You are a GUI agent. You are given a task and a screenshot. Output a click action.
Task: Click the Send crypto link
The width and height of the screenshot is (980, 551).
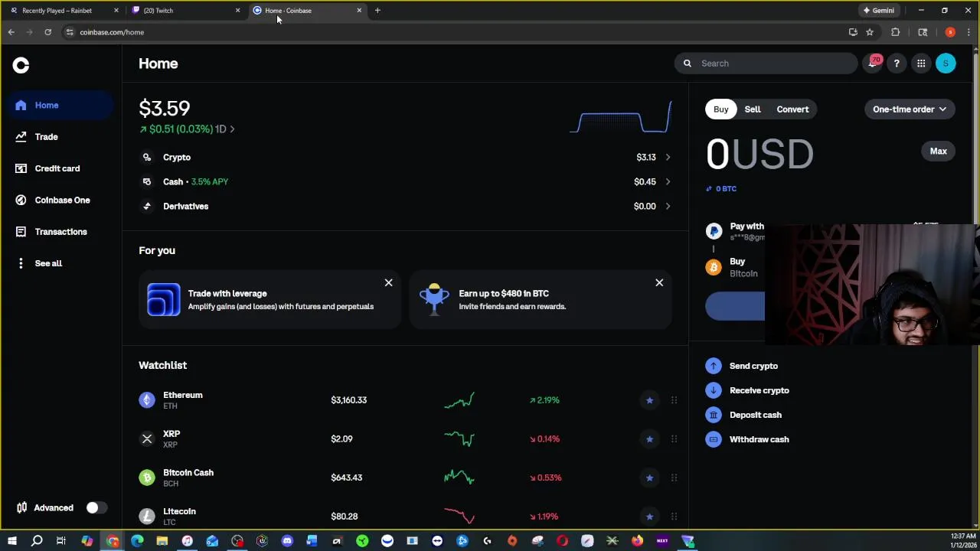coord(753,366)
